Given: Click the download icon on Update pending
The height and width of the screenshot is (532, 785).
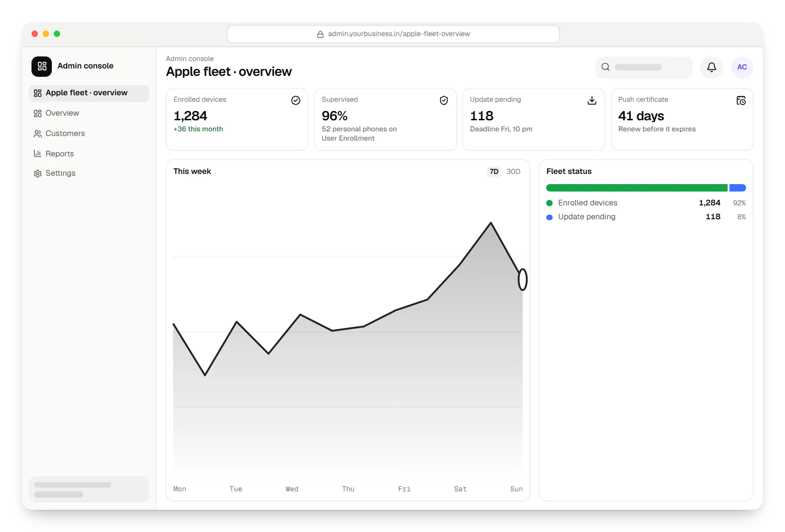Looking at the screenshot, I should (592, 100).
